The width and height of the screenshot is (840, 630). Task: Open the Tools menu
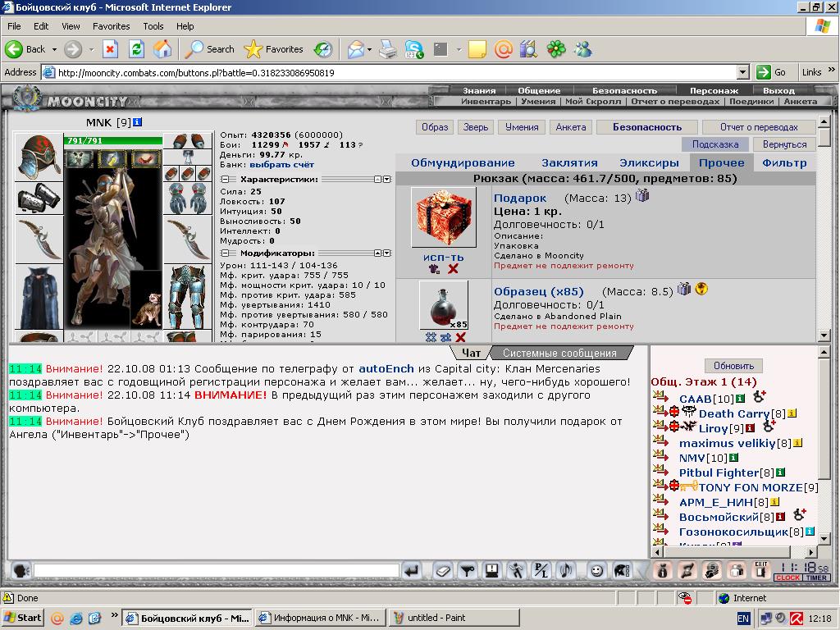[x=153, y=25]
